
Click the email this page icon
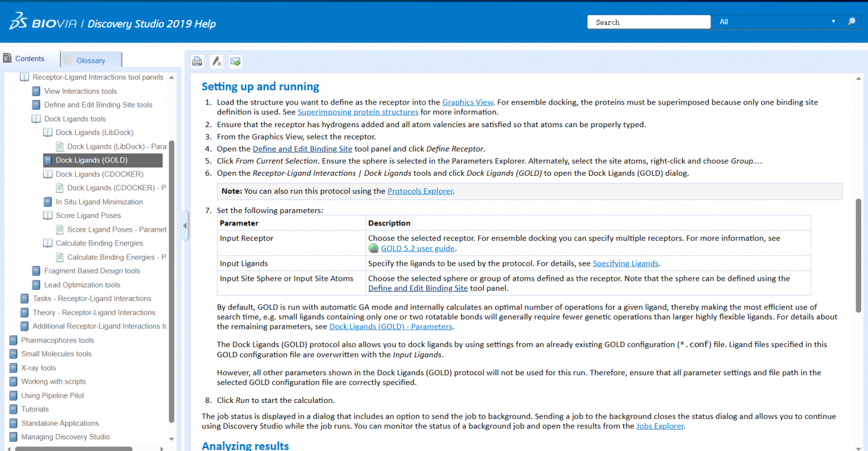tap(236, 62)
